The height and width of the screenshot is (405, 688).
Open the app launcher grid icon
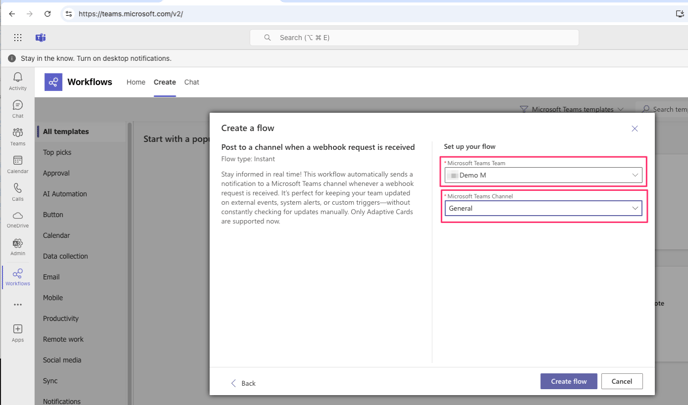tap(18, 38)
